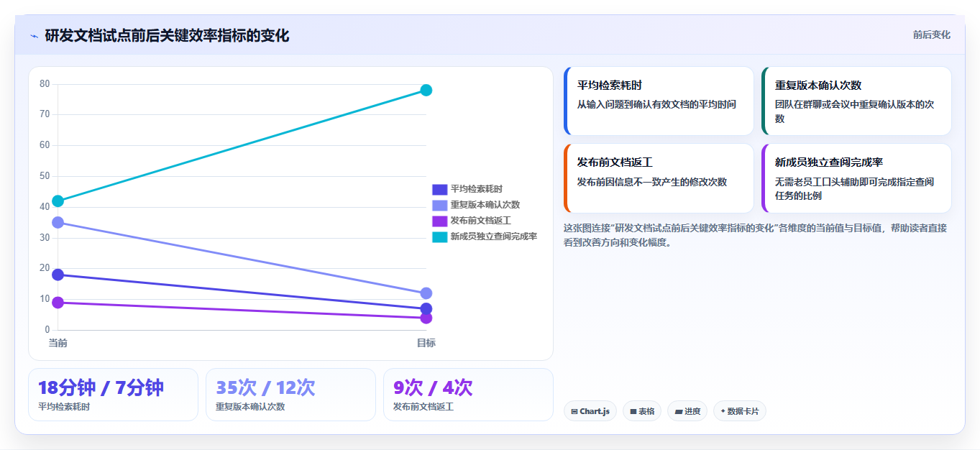Viewport: 980px width, 450px height.
Task: Click the icon in the 表格 tag
Action: click(x=633, y=412)
